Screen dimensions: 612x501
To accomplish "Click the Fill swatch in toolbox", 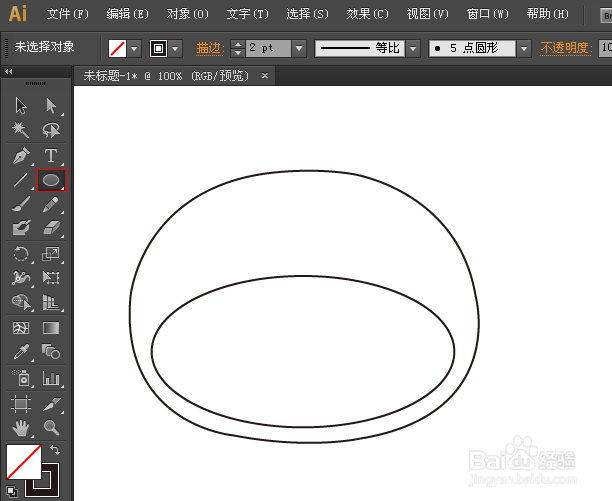I will pos(24,462).
